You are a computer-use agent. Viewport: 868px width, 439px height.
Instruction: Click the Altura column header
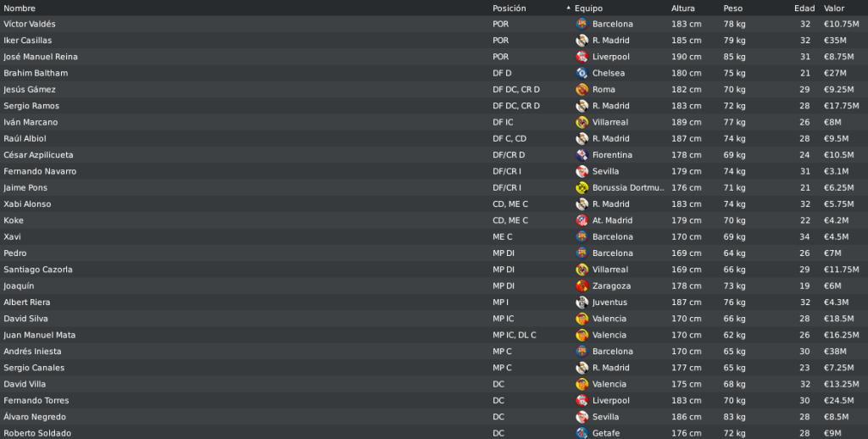coord(683,8)
